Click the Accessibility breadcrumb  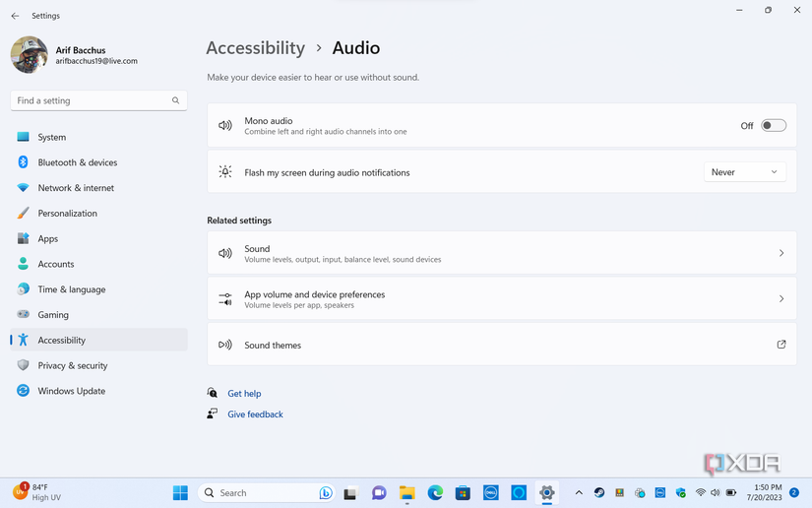coord(256,48)
